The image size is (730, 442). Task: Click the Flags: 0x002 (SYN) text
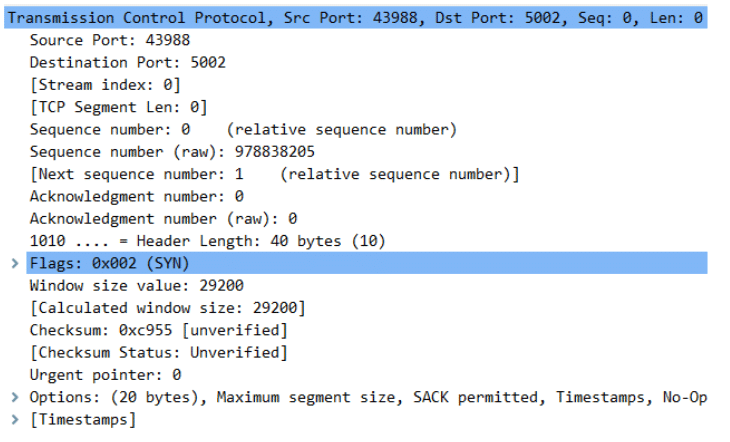coord(109,263)
